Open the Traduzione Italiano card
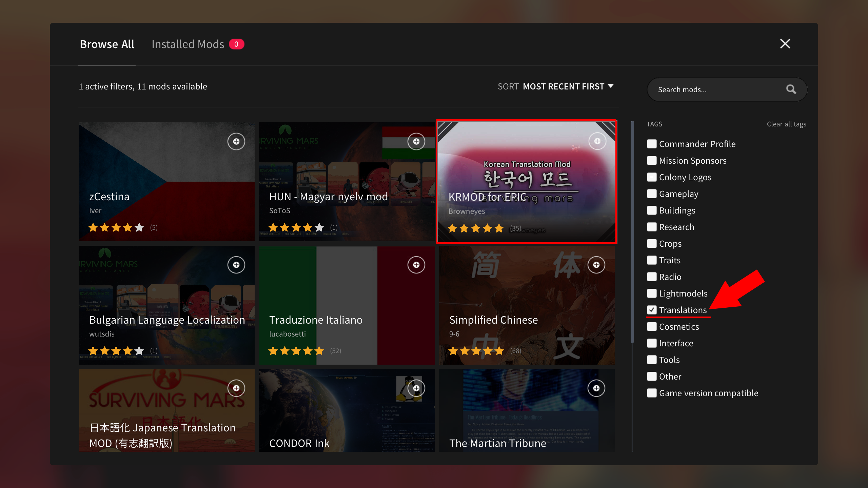868x488 pixels. (x=347, y=305)
